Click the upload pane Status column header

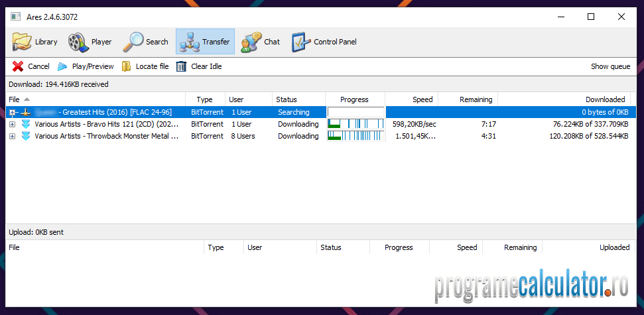[343, 247]
